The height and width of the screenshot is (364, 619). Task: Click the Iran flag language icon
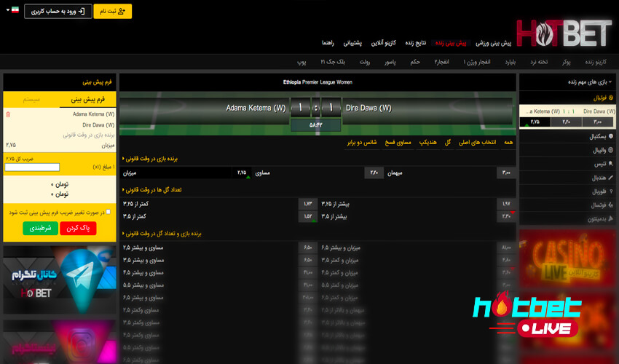tap(13, 11)
